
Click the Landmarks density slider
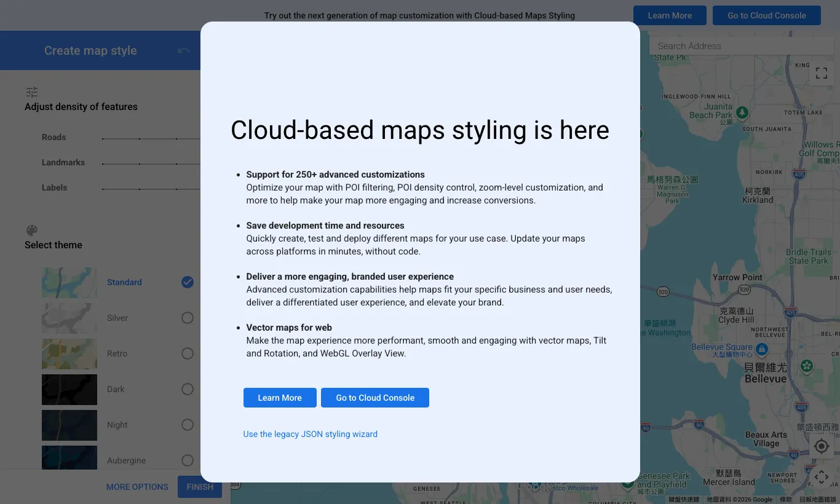click(151, 163)
